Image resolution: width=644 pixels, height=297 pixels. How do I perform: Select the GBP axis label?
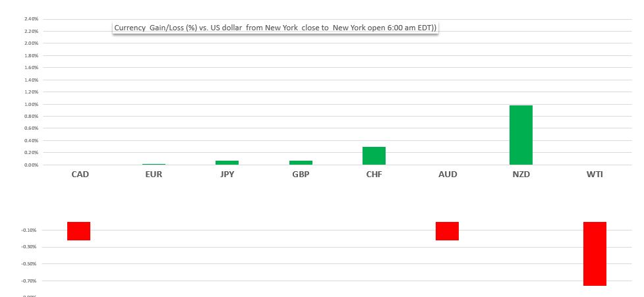[301, 175]
